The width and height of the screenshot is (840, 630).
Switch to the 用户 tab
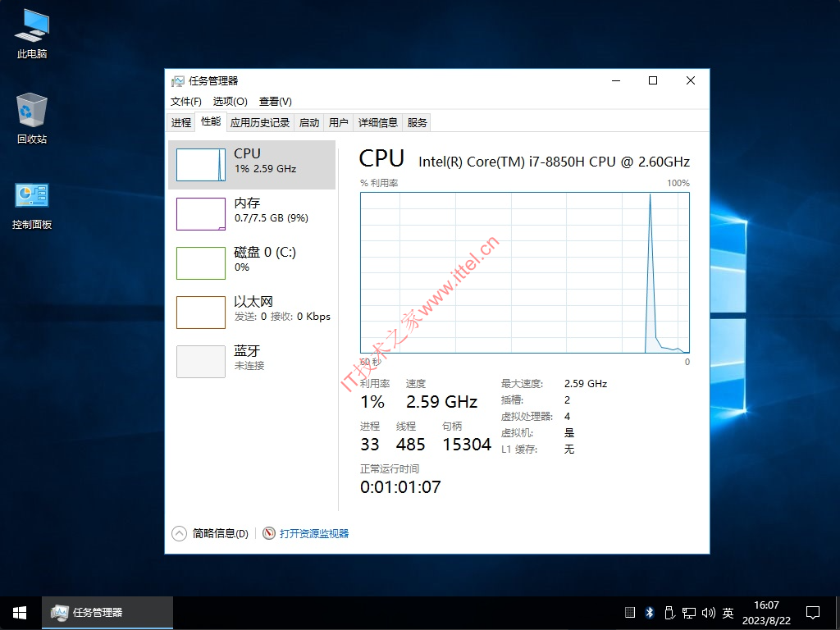pos(338,123)
